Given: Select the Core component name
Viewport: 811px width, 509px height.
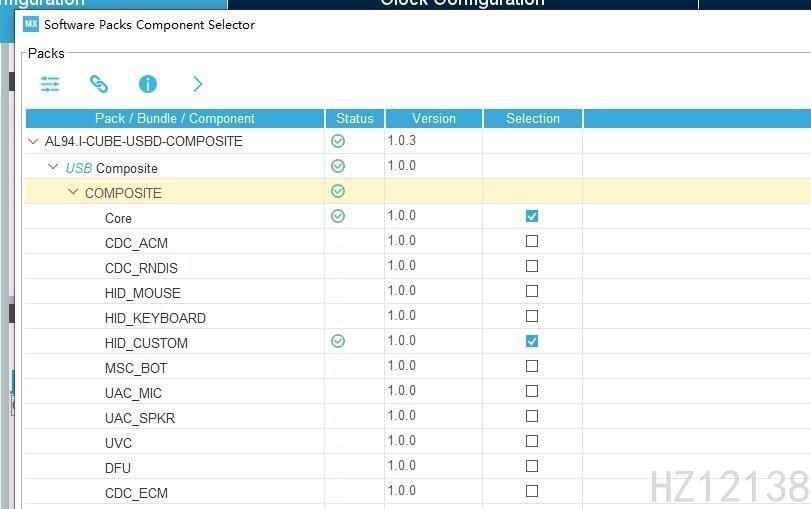Looking at the screenshot, I should click(x=118, y=218).
